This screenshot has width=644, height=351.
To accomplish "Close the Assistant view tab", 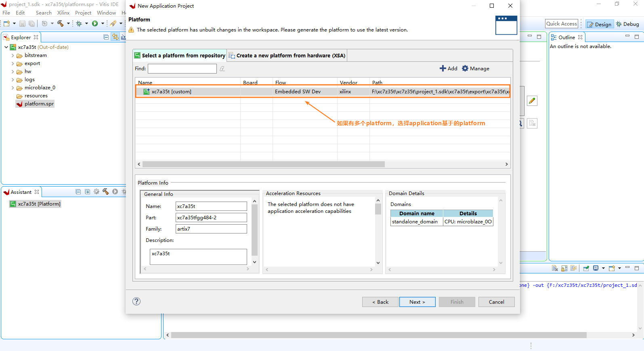I will point(37,192).
